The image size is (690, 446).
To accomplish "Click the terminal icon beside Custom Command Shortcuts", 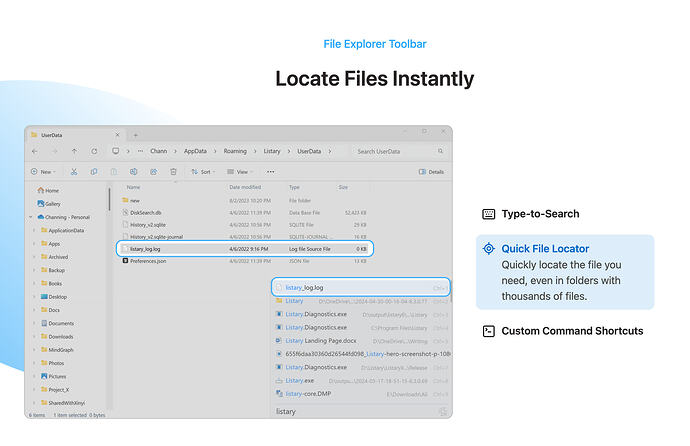I will (x=488, y=331).
